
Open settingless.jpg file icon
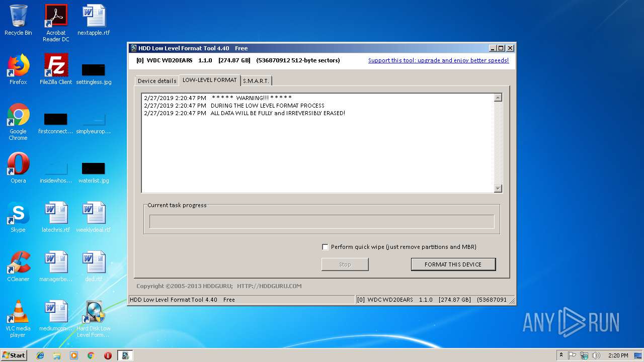[94, 73]
